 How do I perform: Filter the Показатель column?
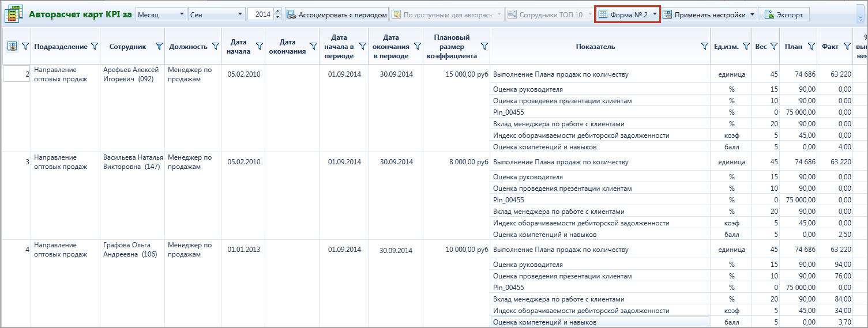click(x=705, y=47)
